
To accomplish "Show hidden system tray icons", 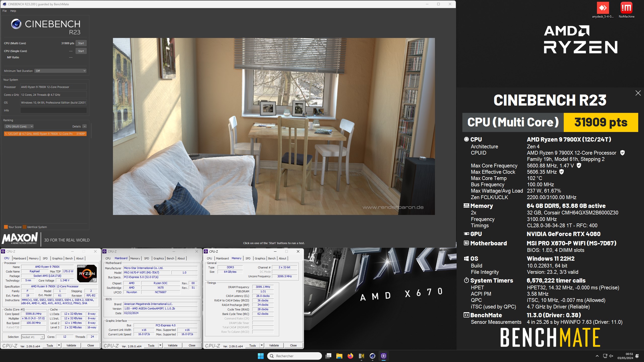I will (x=597, y=356).
